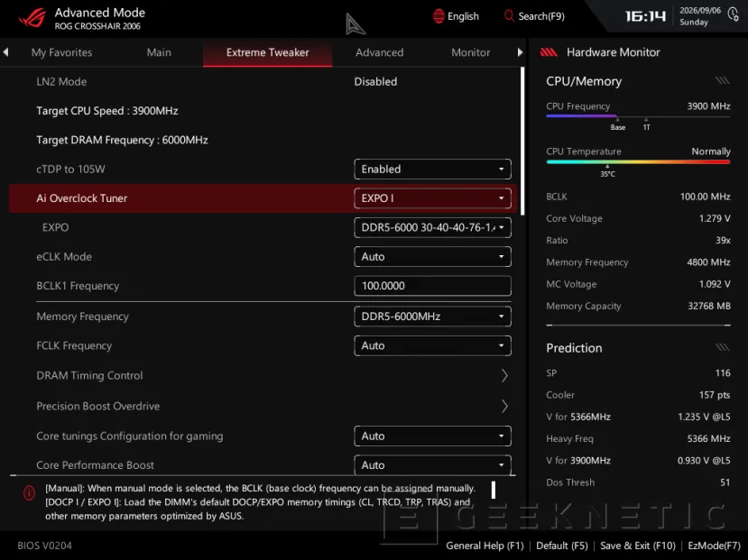Expand DRAM Timing Control submenu

pyautogui.click(x=504, y=375)
